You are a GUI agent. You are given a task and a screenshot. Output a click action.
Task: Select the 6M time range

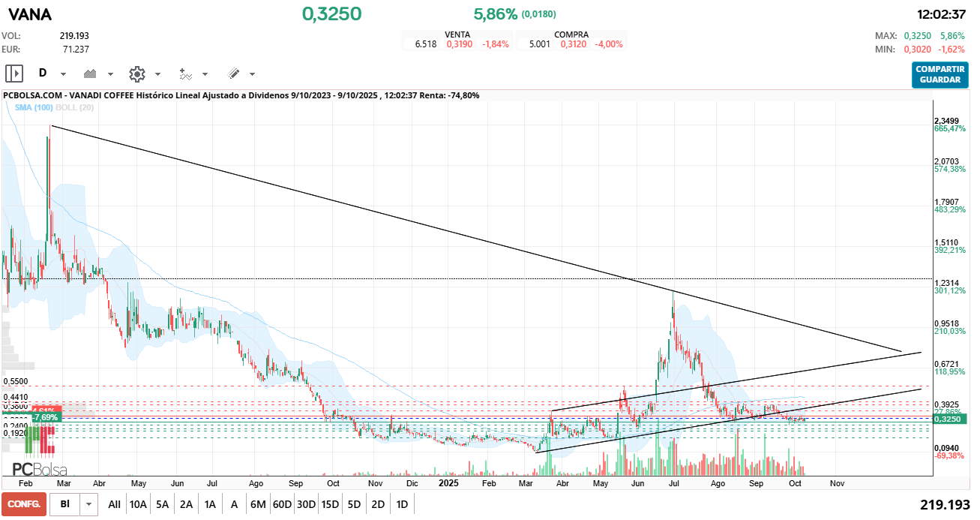pyautogui.click(x=258, y=504)
